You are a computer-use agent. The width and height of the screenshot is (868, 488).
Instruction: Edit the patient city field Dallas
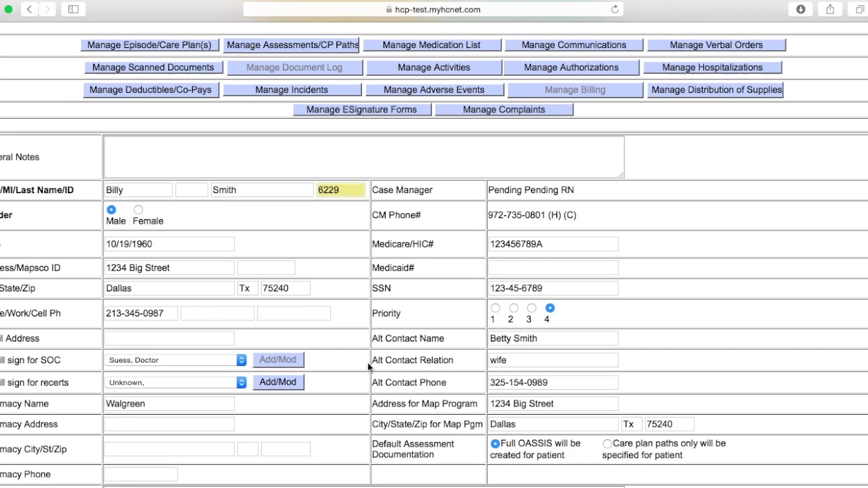coord(169,288)
